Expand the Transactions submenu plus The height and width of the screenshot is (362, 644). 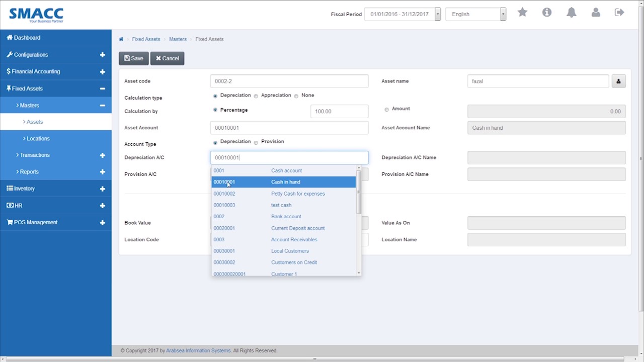coord(102,155)
